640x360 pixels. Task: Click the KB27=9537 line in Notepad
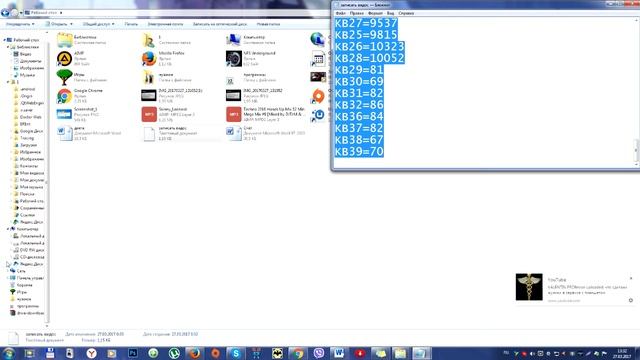tap(366, 23)
